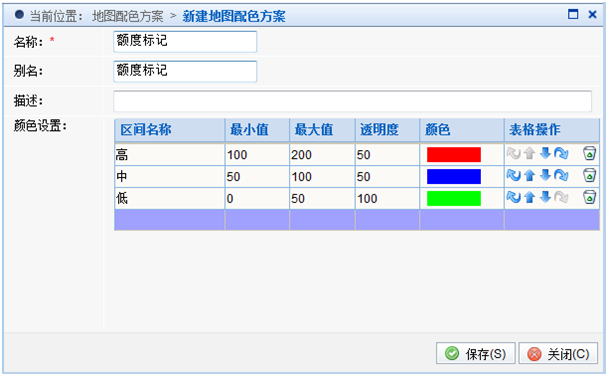Screen dimensions: 608x376
Task: Delete the 高 row with trash icon
Action: tap(589, 154)
